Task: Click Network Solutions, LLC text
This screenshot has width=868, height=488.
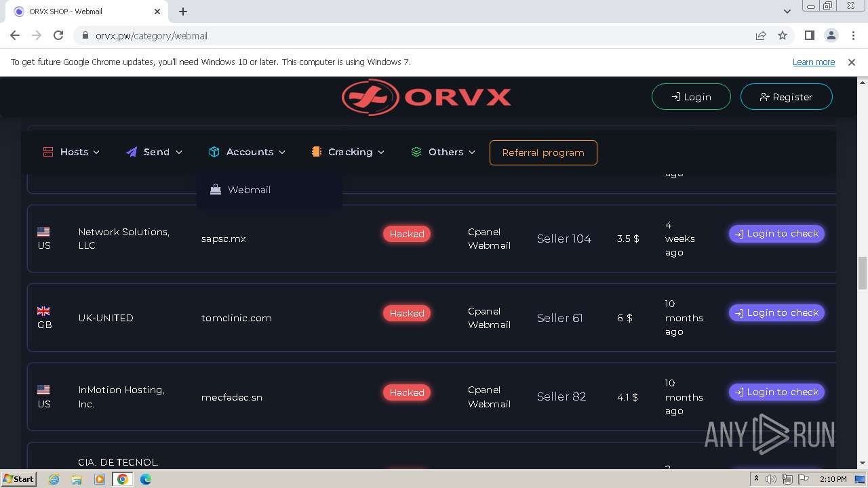Action: pyautogui.click(x=124, y=239)
